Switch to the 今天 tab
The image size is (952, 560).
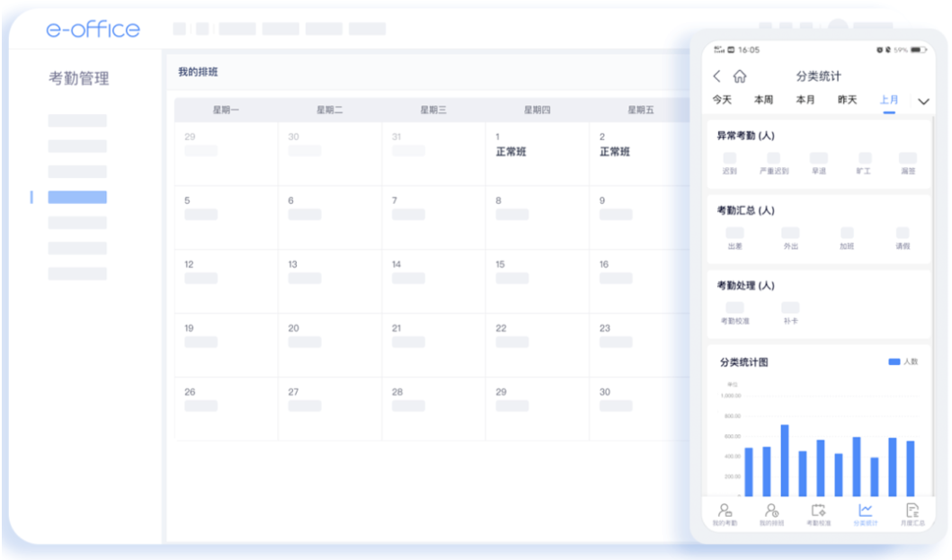click(722, 100)
